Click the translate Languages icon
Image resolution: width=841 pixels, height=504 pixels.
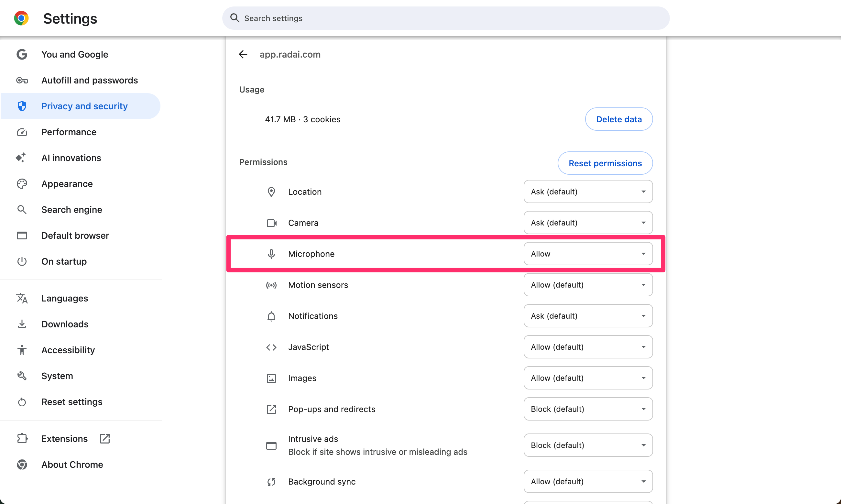(x=22, y=298)
